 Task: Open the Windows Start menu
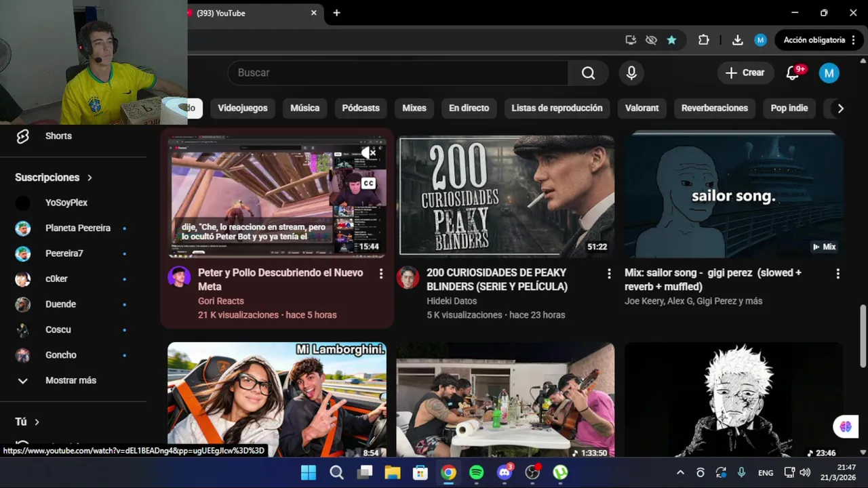coord(308,472)
